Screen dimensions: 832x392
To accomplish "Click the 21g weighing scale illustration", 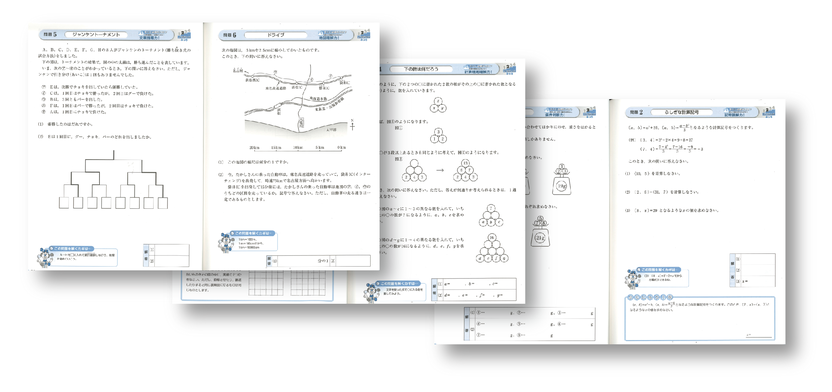I will pyautogui.click(x=539, y=231).
